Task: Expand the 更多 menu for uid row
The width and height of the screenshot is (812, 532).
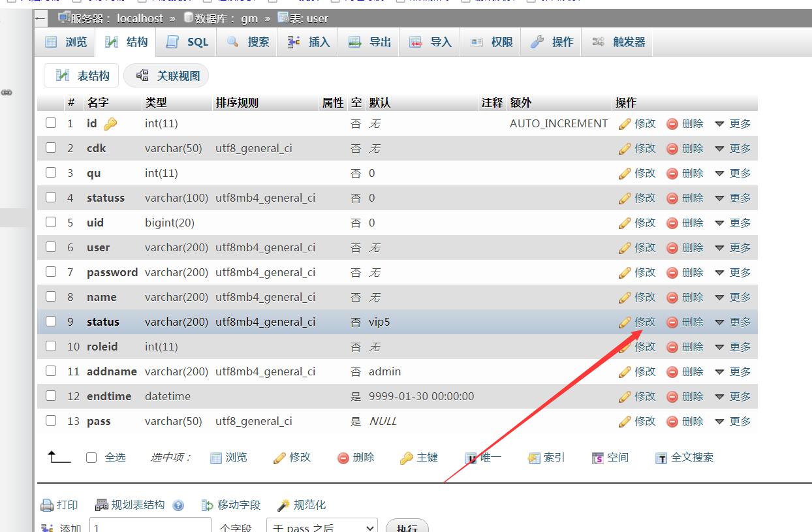Action: coord(732,223)
